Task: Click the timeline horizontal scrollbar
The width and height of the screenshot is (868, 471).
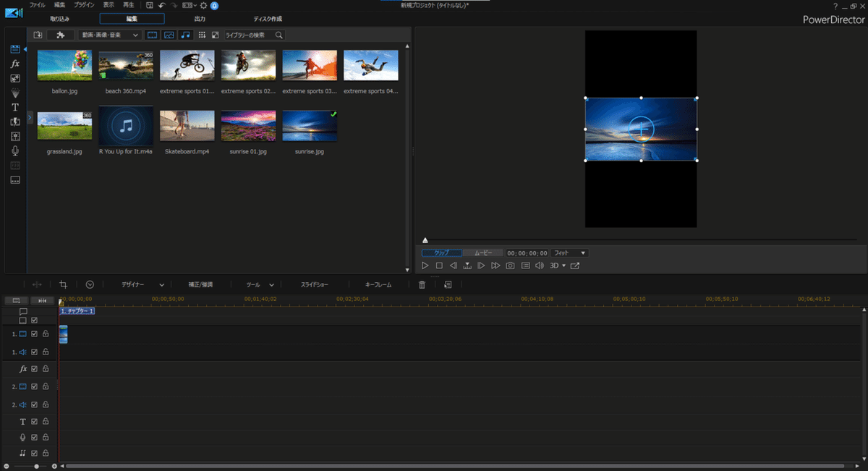Action: [454, 466]
